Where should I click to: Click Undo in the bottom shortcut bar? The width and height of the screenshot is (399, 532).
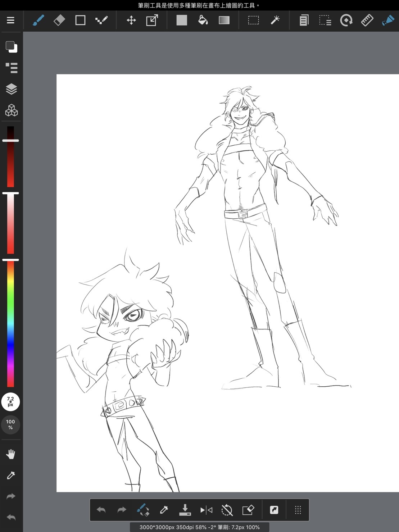(101, 510)
